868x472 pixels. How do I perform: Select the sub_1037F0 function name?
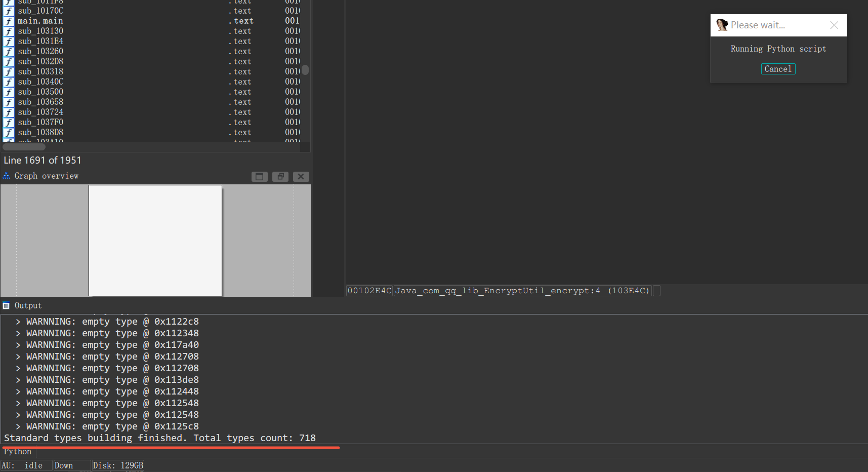[x=40, y=122]
